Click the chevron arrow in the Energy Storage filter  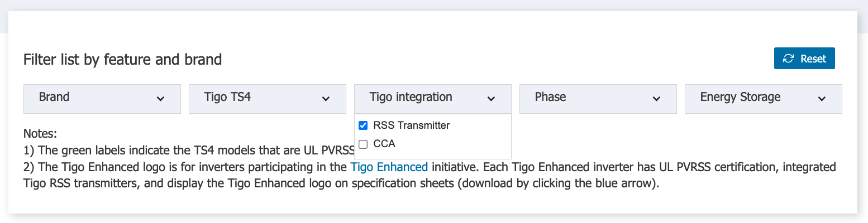(822, 99)
